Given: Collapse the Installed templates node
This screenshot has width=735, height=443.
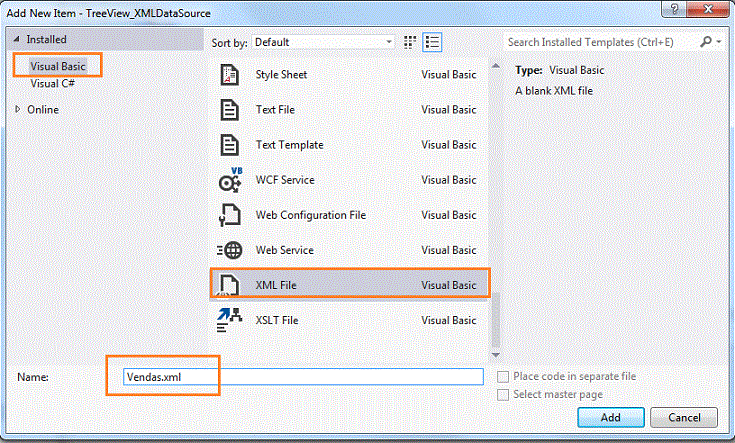Looking at the screenshot, I should (x=17, y=39).
